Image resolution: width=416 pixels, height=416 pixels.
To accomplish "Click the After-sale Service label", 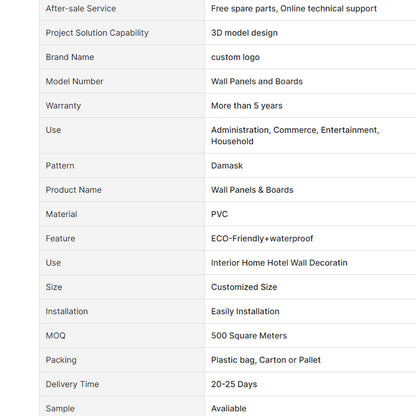I will (81, 9).
